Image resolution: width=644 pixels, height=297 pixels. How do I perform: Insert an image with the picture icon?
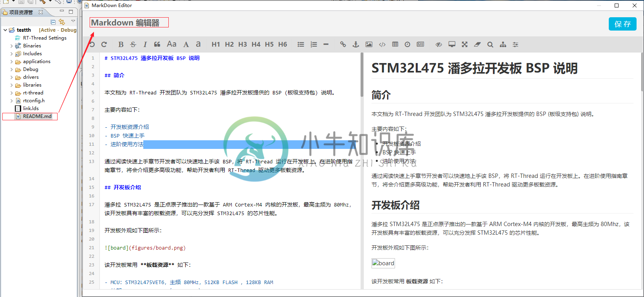[x=369, y=44]
